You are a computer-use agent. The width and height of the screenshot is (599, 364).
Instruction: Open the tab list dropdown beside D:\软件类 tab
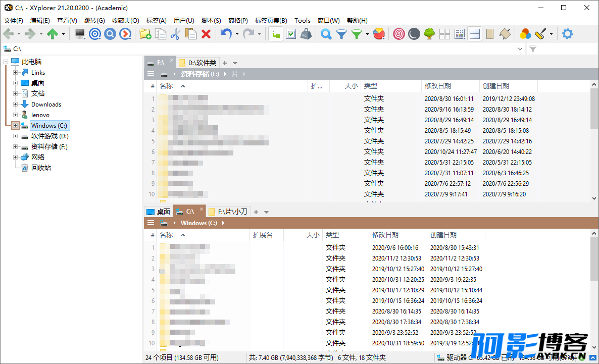[x=235, y=63]
